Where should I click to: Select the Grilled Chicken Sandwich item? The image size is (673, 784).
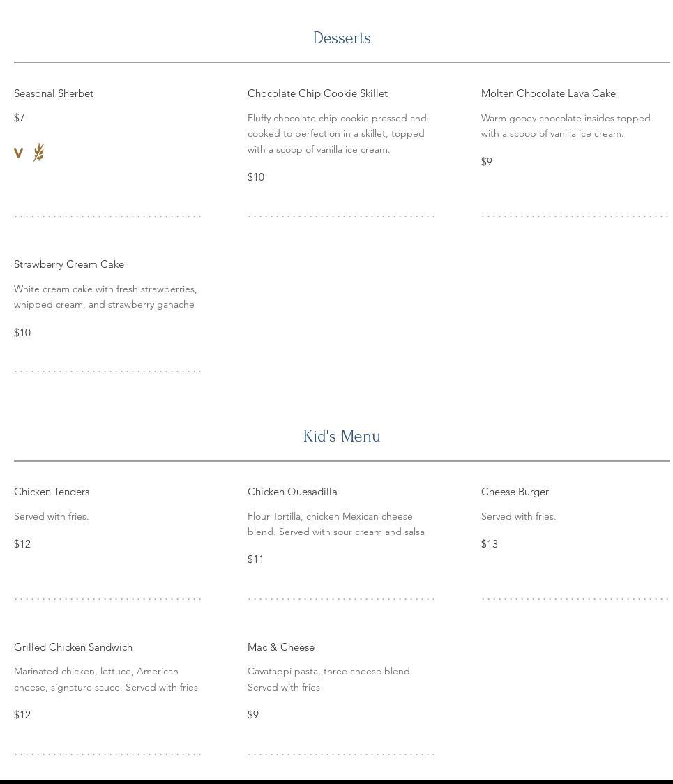73,647
